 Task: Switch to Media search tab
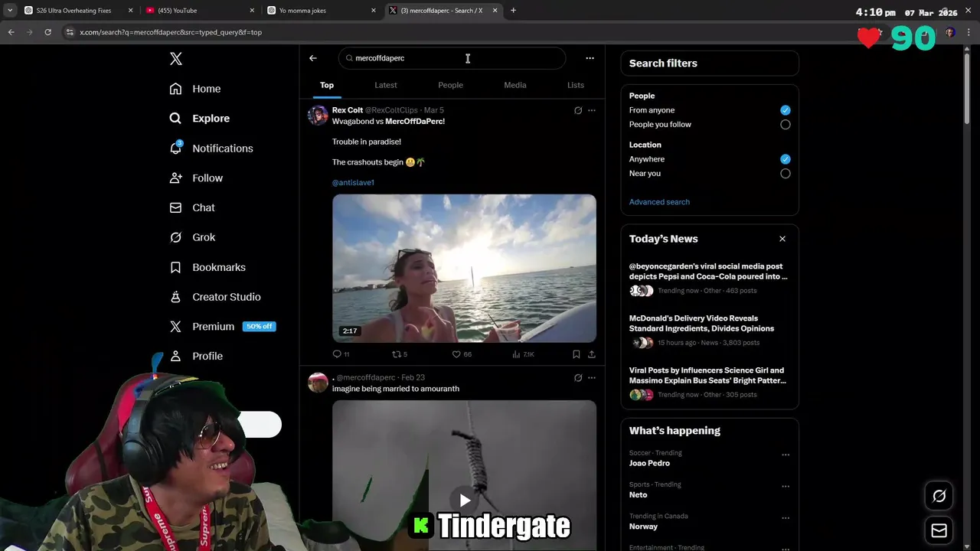515,85
